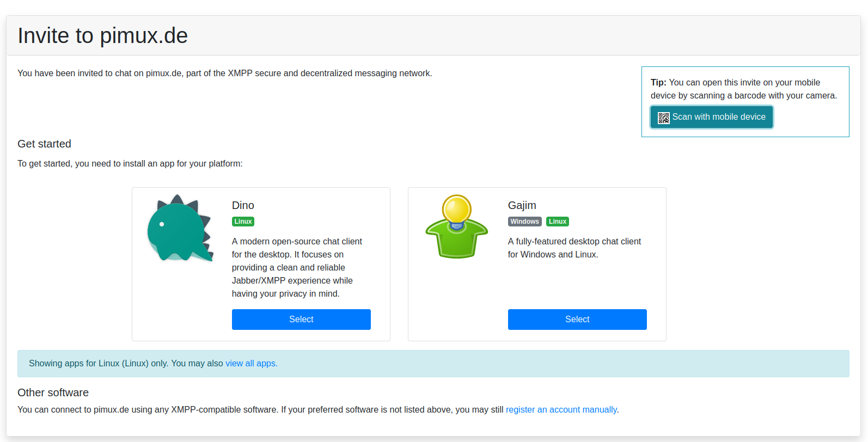
Task: Click the Dino app title
Action: (243, 205)
